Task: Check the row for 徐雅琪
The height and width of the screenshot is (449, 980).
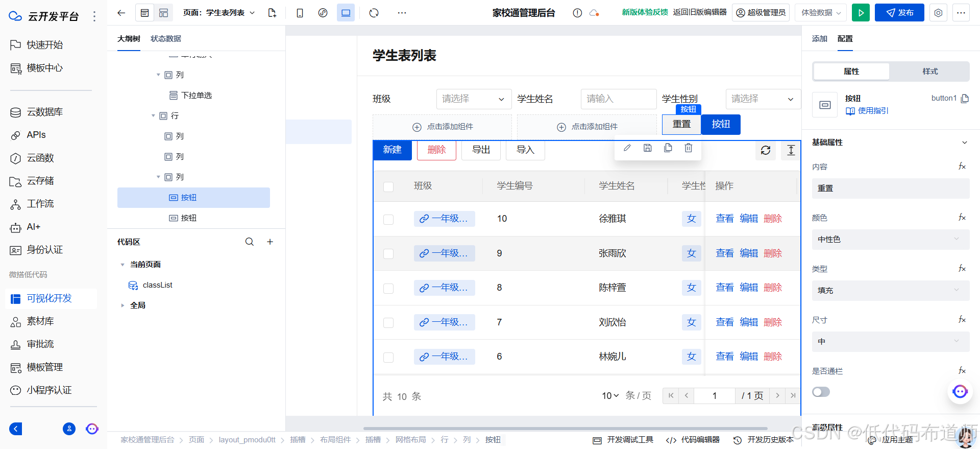Action: pos(388,219)
